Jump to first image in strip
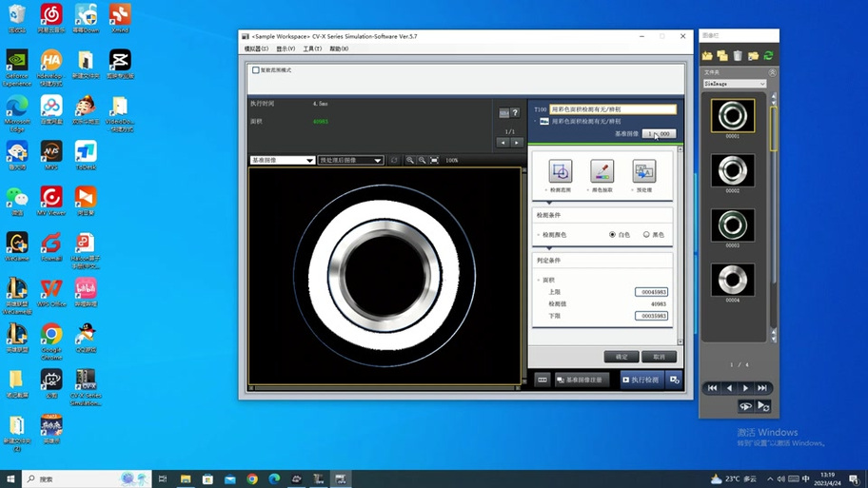Image resolution: width=868 pixels, height=488 pixels. point(713,388)
